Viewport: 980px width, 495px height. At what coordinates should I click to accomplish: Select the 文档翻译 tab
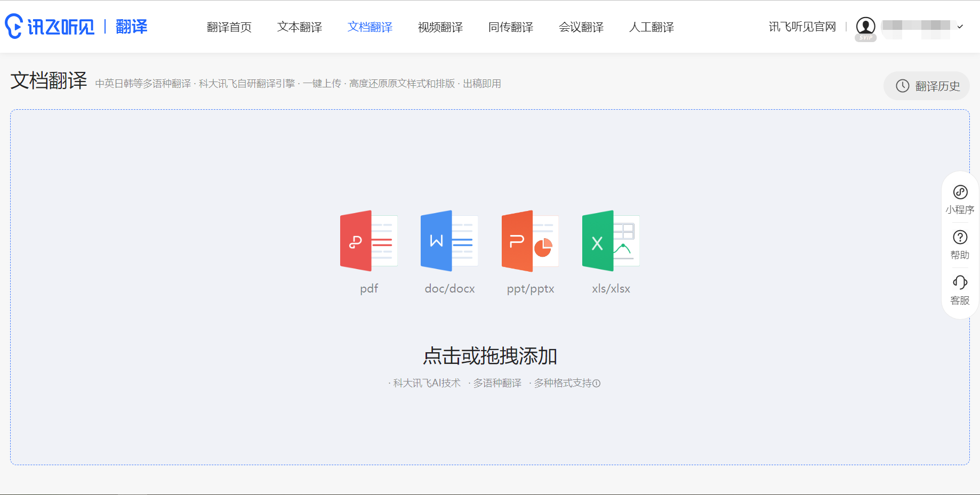pyautogui.click(x=370, y=27)
